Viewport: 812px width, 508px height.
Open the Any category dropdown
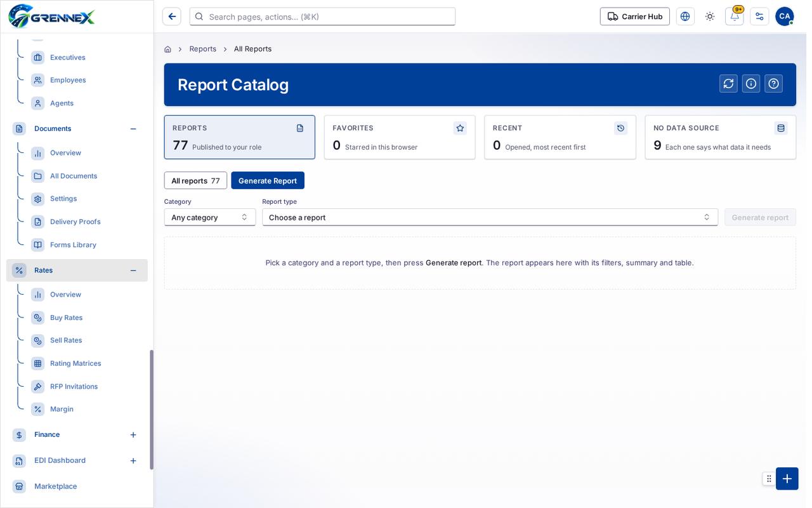pyautogui.click(x=210, y=217)
